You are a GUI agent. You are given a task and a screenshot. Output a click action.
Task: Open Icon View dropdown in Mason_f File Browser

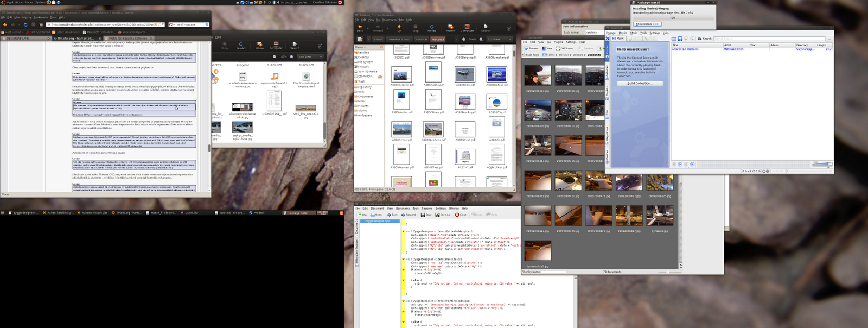pos(499,39)
